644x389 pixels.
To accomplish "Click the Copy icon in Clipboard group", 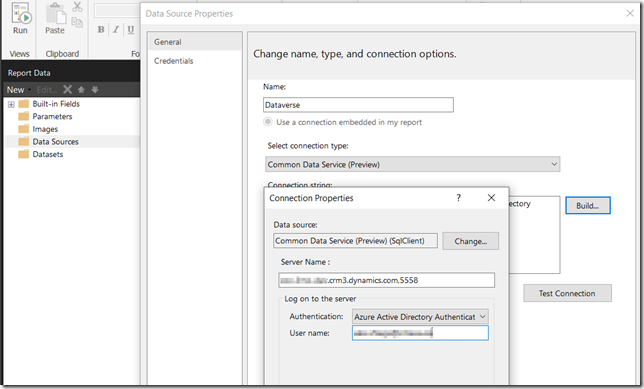I will click(x=77, y=22).
